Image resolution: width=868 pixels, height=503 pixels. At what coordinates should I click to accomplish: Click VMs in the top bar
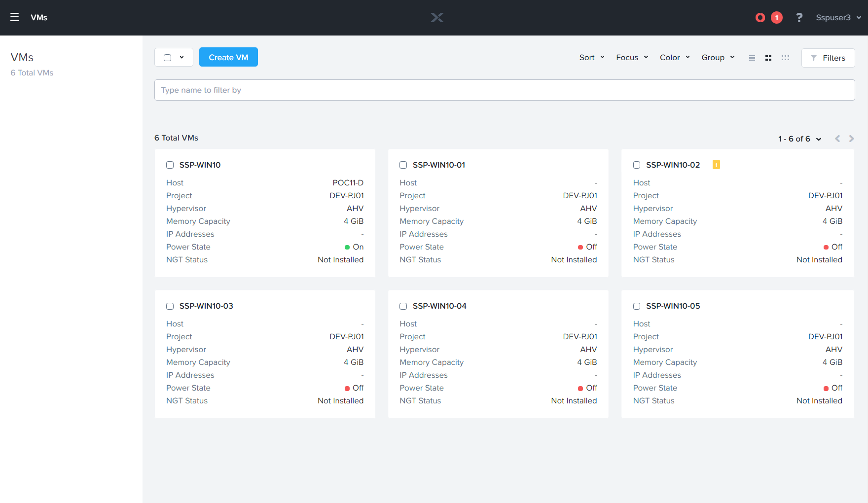(x=39, y=17)
